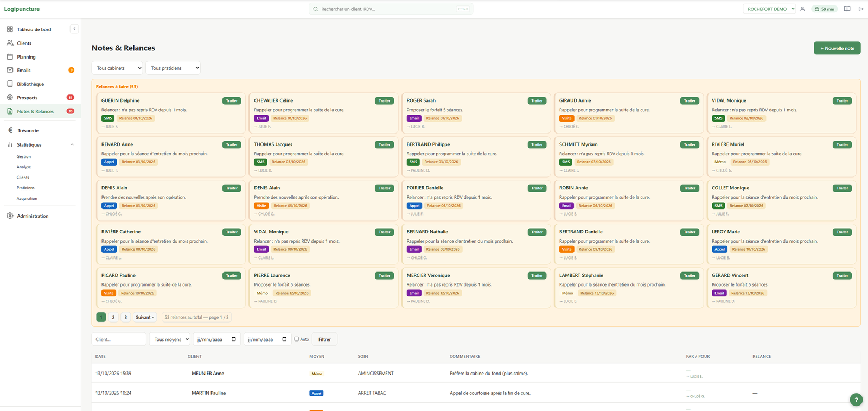Open the ROCHEFORT DÉMO cabinet selector
868x411 pixels.
(769, 9)
